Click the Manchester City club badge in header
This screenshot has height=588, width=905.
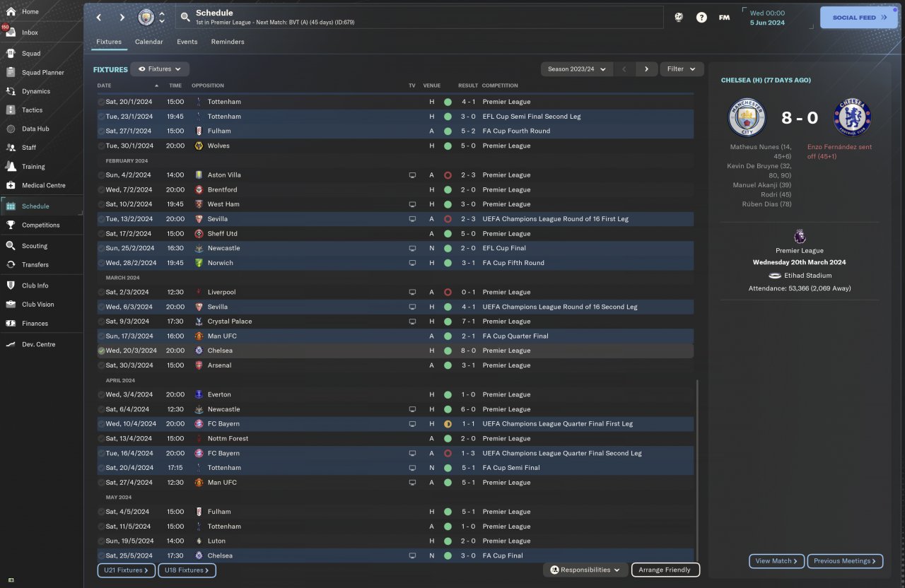(x=146, y=17)
